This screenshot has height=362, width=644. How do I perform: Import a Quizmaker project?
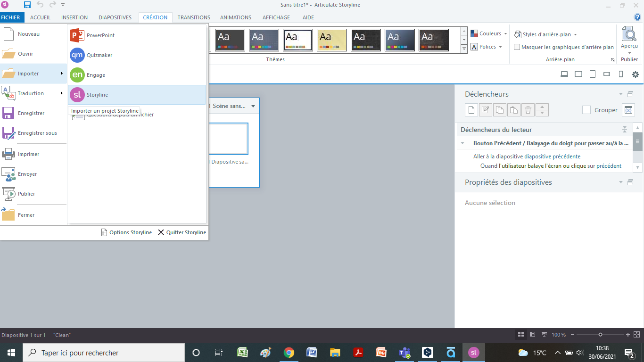tap(137, 55)
